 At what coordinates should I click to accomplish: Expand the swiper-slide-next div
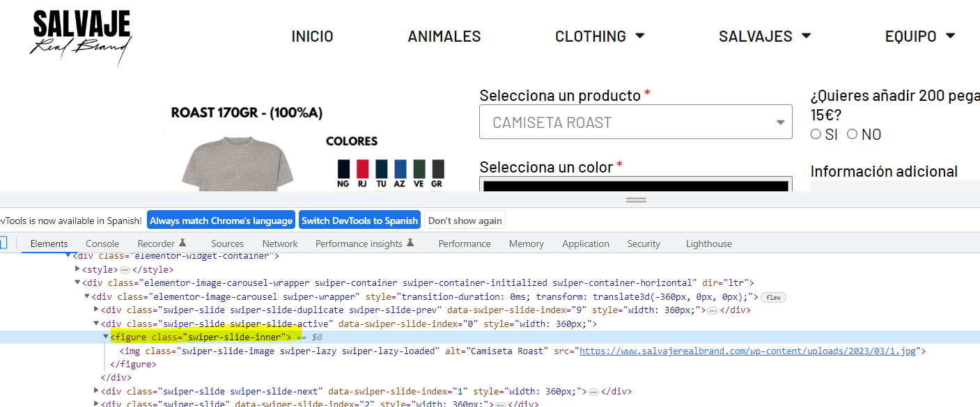(97, 392)
